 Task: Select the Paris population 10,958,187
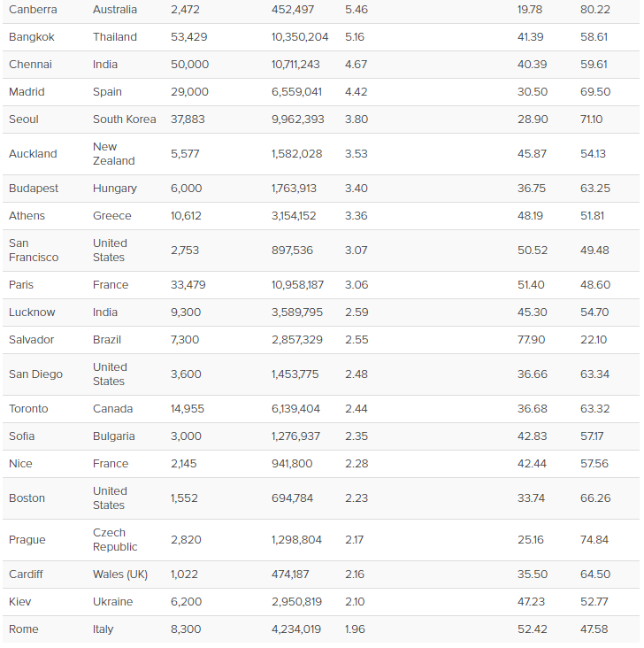tap(297, 285)
